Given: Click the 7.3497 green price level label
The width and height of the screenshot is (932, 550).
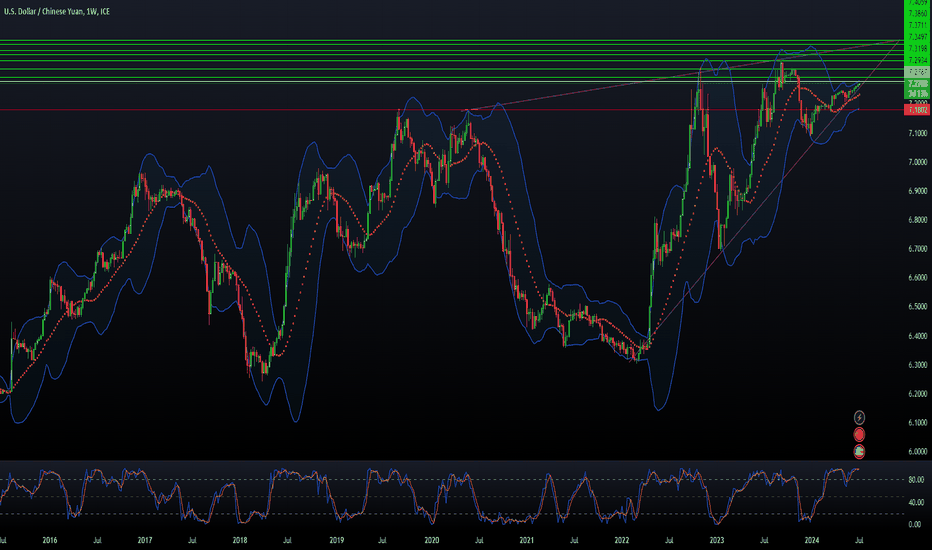Looking at the screenshot, I should pyautogui.click(x=917, y=37).
